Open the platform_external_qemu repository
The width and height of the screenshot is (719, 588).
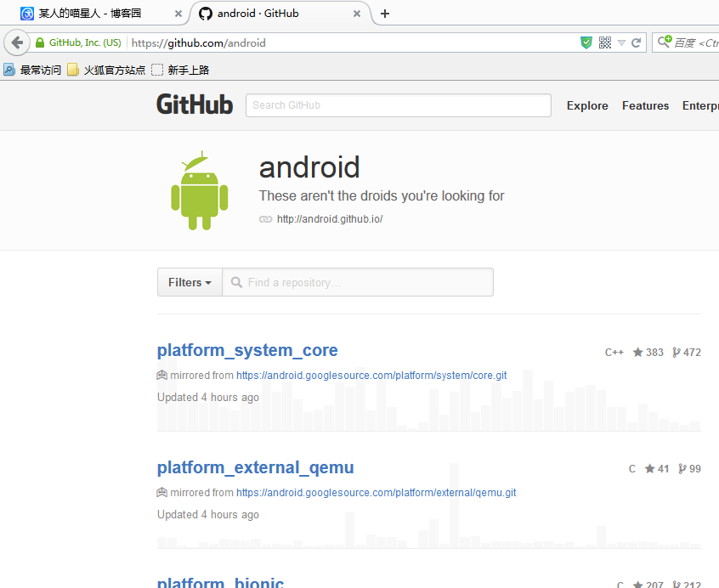[256, 467]
